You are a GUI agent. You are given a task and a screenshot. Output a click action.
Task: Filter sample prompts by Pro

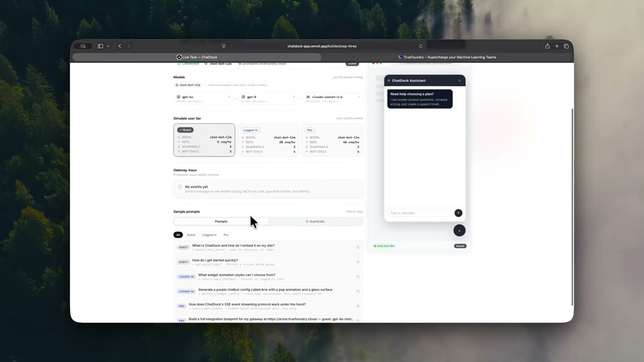point(226,235)
